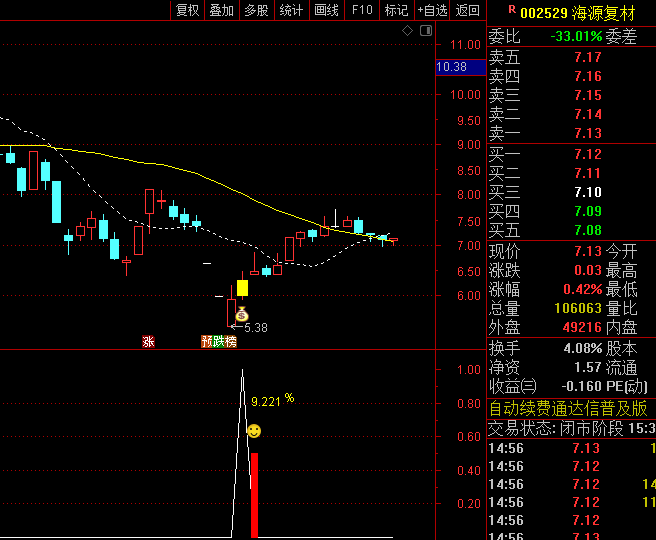Viewport: 656px width, 540px height.
Task: Click the 买二 bid price 7.11
Action: [588, 173]
